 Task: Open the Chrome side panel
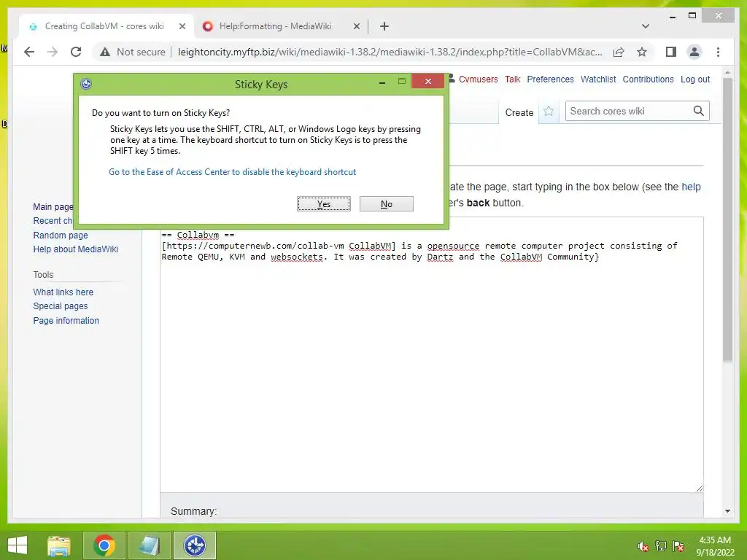point(671,52)
